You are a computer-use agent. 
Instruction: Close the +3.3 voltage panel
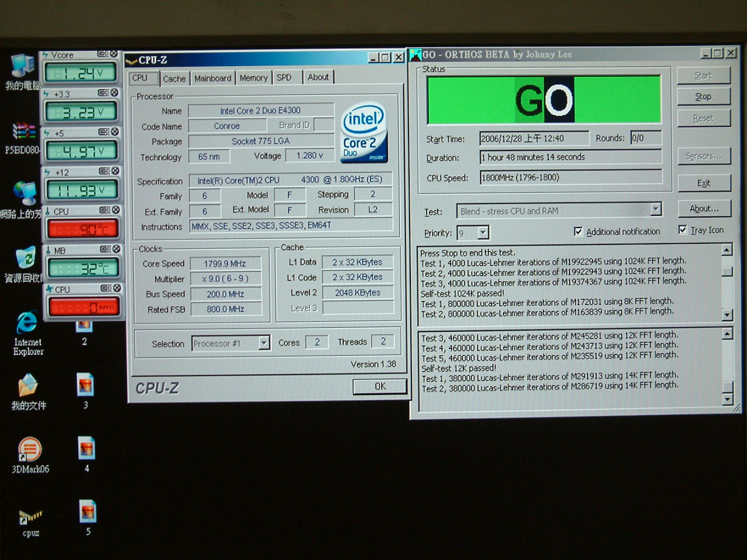(114, 93)
